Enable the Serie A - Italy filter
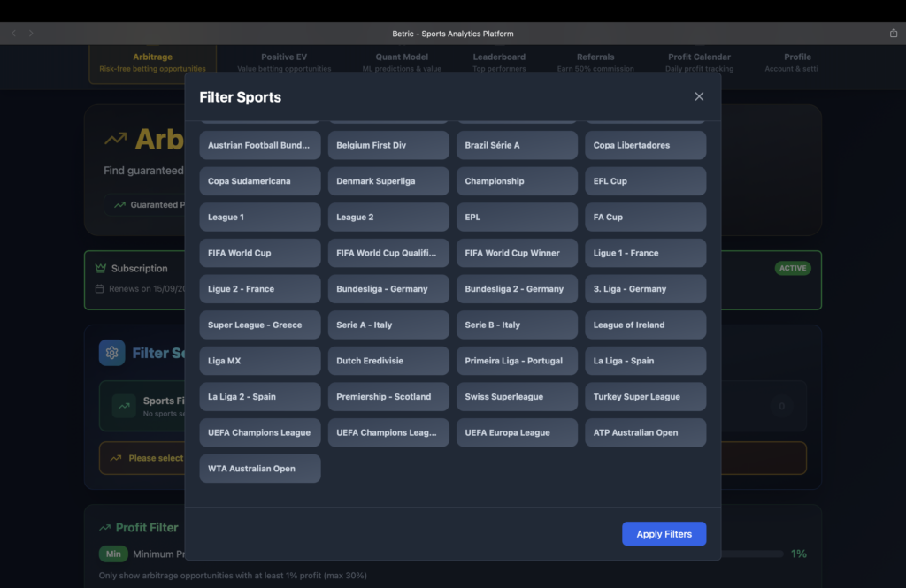The width and height of the screenshot is (906, 588). coord(388,325)
